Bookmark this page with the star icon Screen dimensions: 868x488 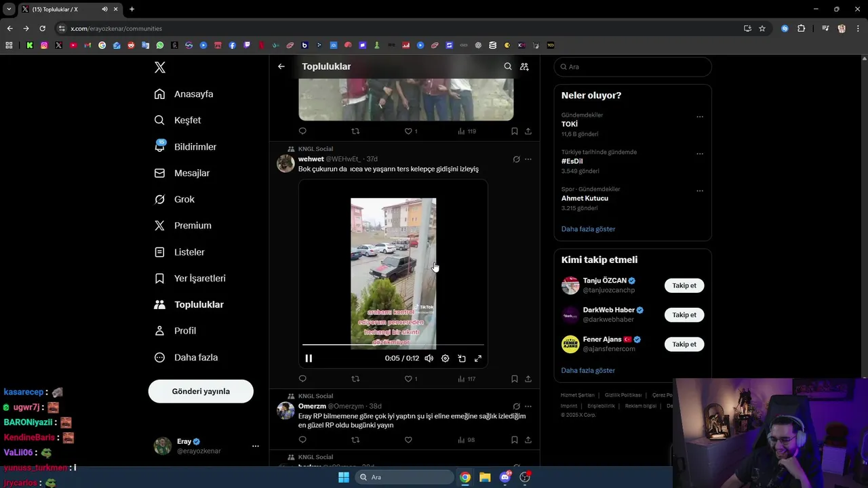pyautogui.click(x=762, y=28)
